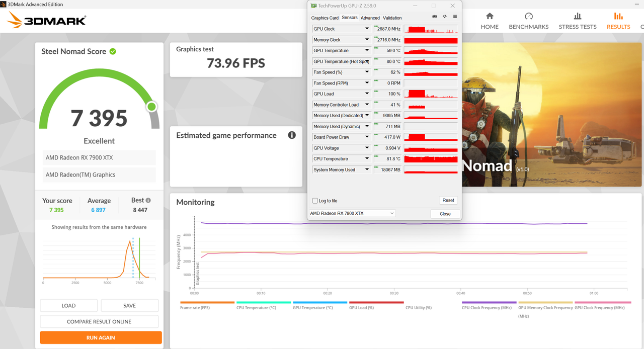Open the System Memory Used dropdown

(367, 170)
